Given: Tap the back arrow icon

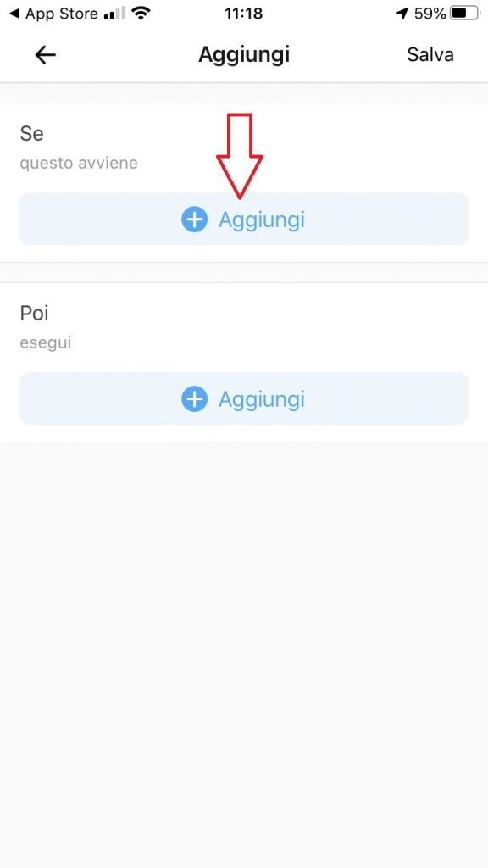Looking at the screenshot, I should (x=46, y=55).
